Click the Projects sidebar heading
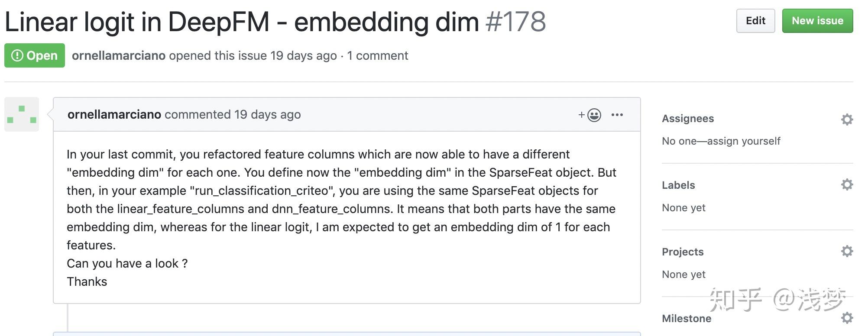 683,252
